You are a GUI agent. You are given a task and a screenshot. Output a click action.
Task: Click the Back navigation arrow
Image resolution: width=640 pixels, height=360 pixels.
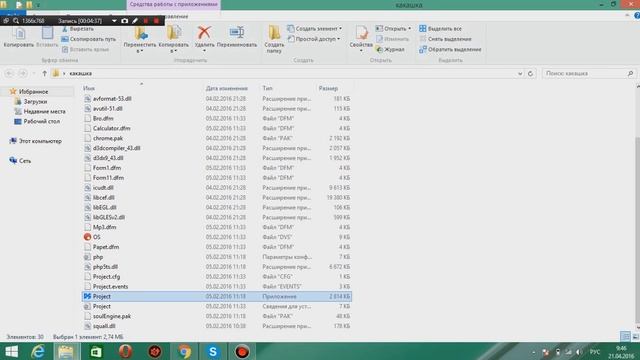click(10, 73)
